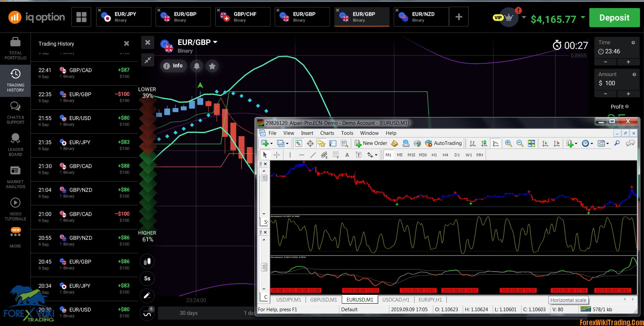644x326 pixels.
Task: Open the indicators button with badge 6
Action: point(147,313)
